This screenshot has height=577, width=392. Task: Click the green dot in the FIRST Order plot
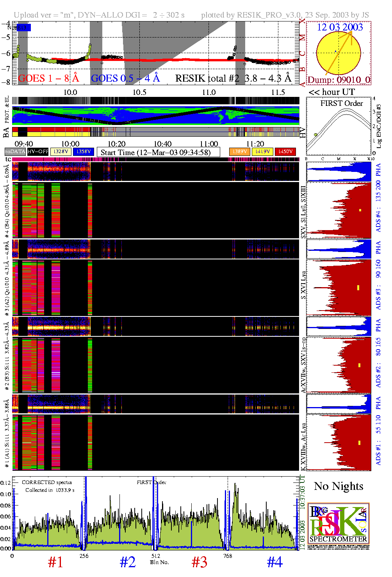coord(315,135)
